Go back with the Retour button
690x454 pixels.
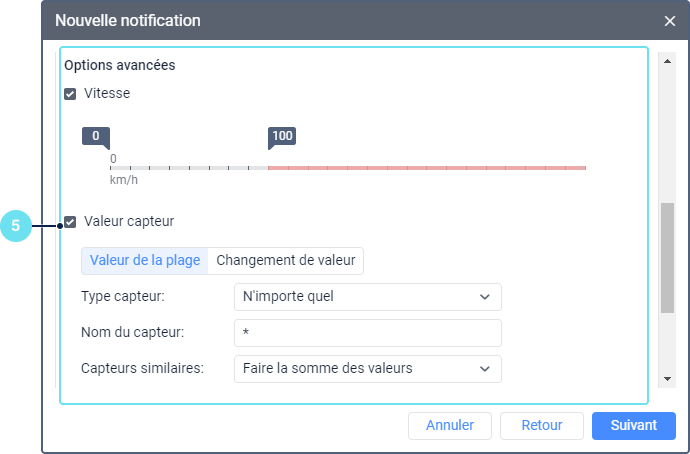coord(541,425)
